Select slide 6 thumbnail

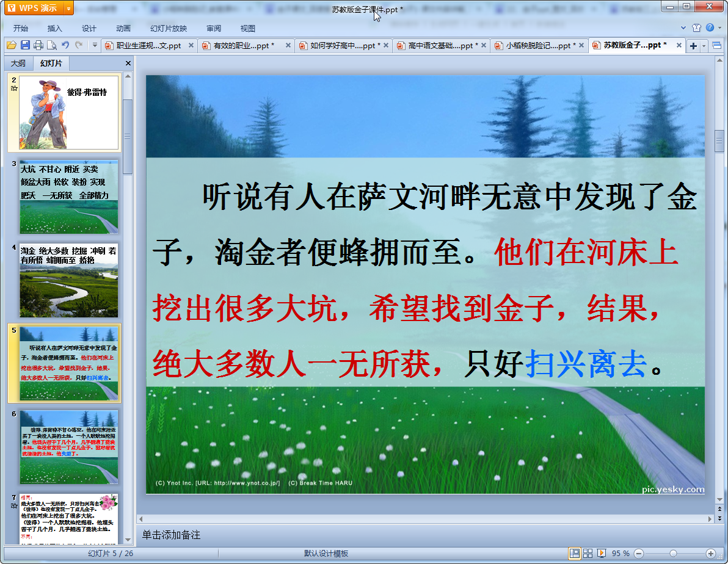[69, 447]
